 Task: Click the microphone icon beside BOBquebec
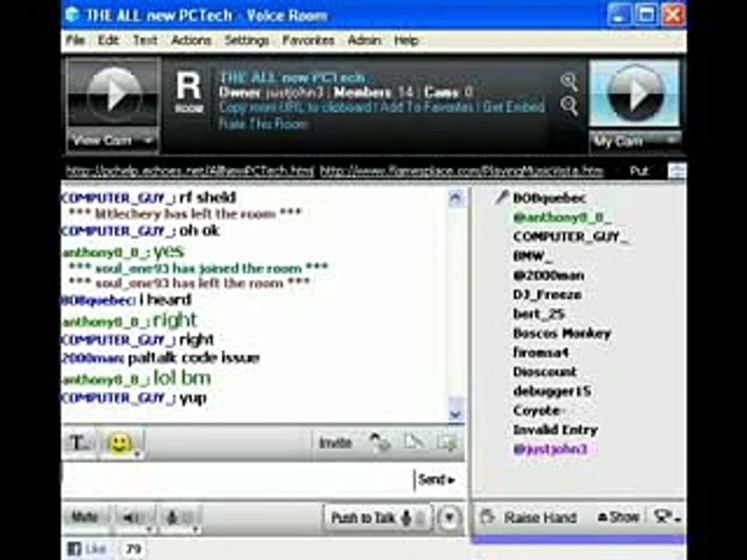[500, 198]
